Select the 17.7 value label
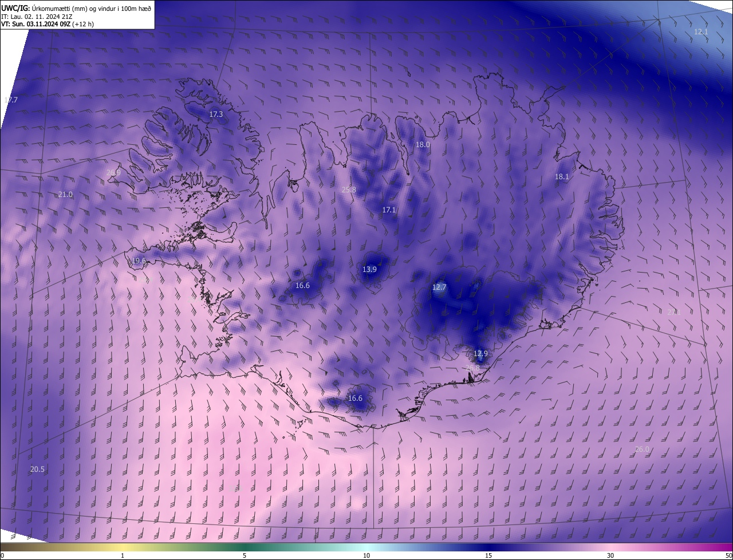This screenshot has height=560, width=733. (x=11, y=100)
